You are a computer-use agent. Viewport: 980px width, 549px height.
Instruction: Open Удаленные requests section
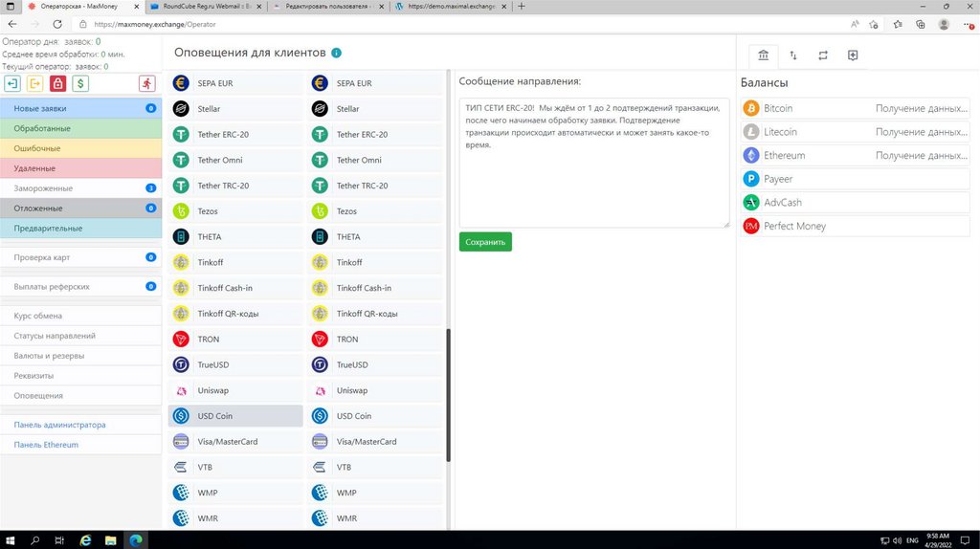point(80,168)
